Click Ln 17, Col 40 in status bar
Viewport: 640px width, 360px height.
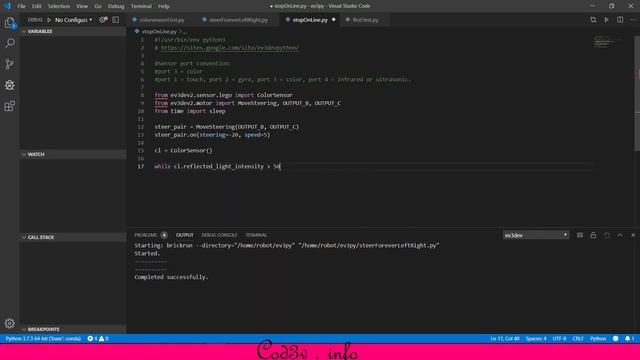[x=505, y=338]
